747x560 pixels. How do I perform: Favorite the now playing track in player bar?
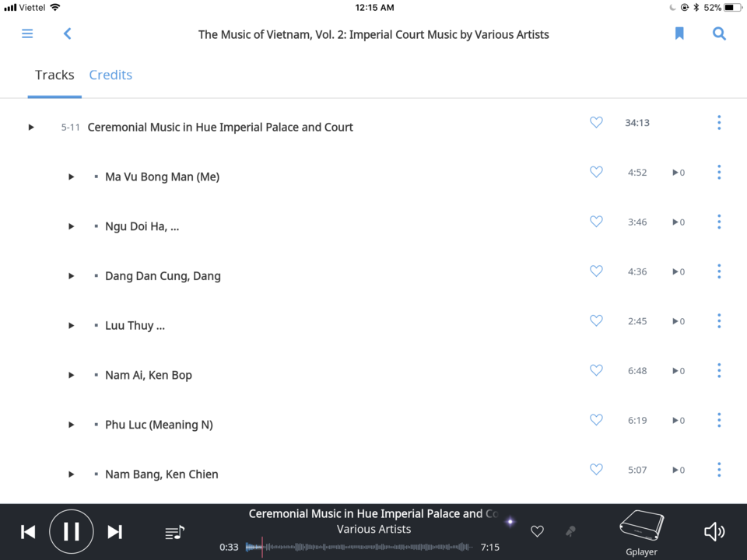(537, 531)
